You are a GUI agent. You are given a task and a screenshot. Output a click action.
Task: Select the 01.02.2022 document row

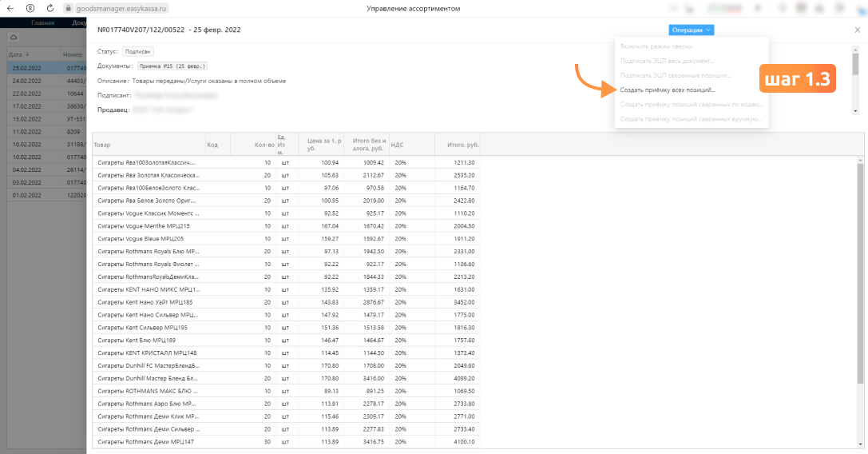coord(46,195)
